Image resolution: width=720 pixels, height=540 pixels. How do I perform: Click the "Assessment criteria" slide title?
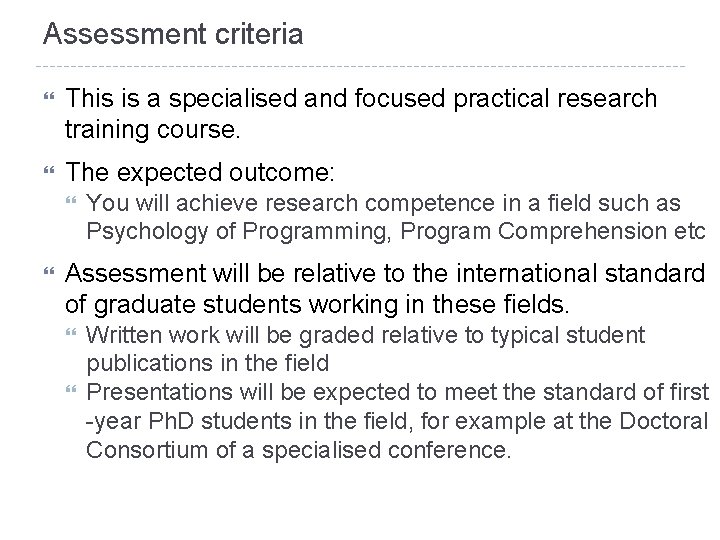tap(172, 36)
